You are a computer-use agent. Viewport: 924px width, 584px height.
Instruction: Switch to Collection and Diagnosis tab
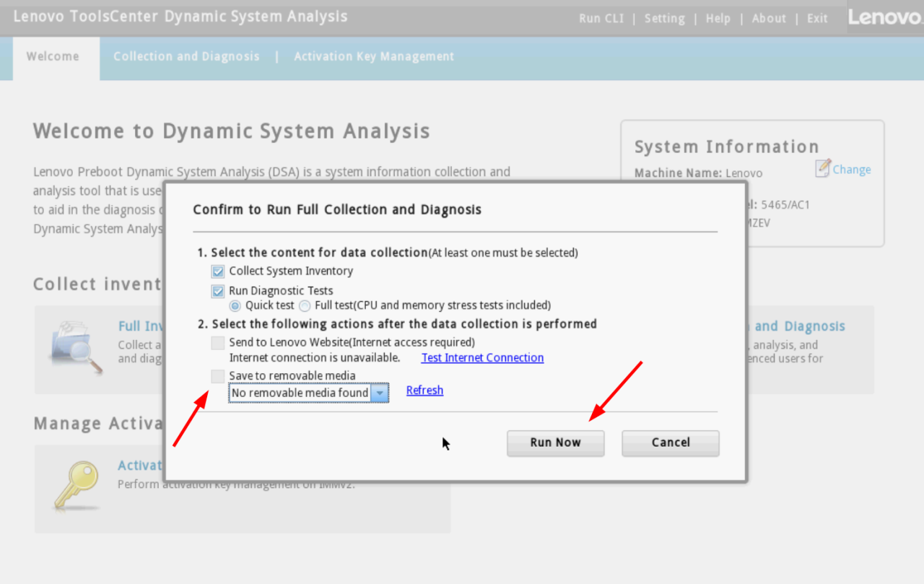pyautogui.click(x=186, y=56)
